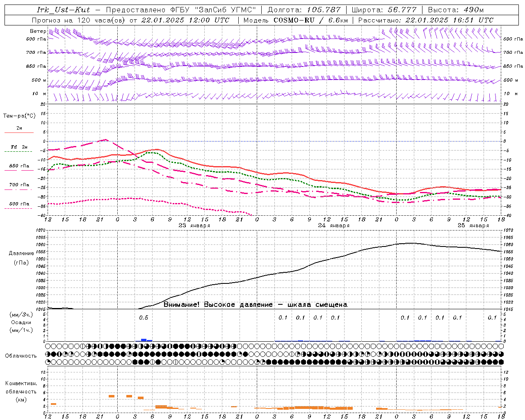525x420 pixels.
Task: Select the forecast header Прогноз на 120 часа(ов)
Action: point(79,20)
